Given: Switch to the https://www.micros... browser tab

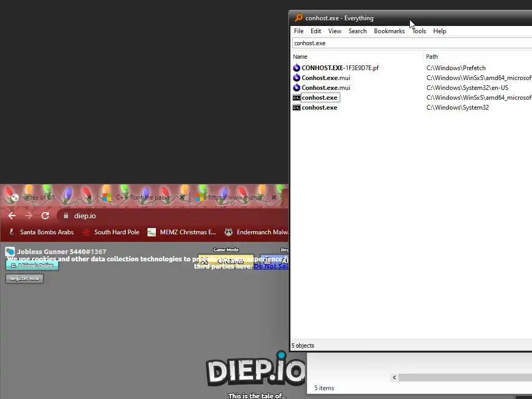Looking at the screenshot, I should [236, 197].
